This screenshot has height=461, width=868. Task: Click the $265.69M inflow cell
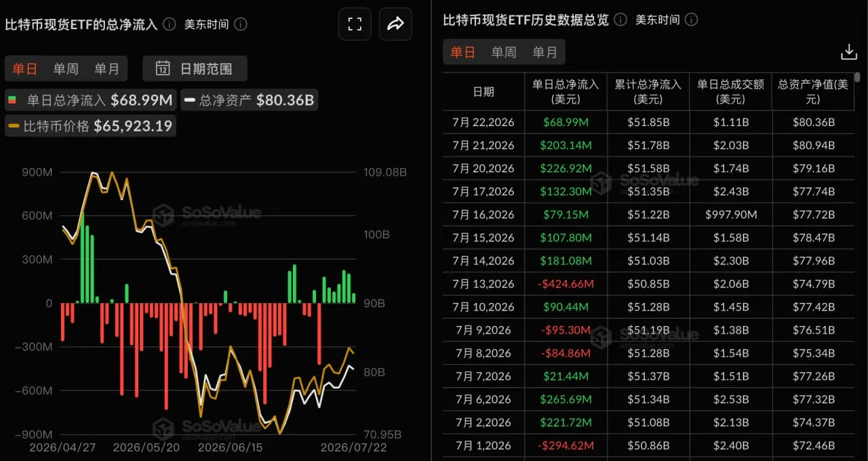click(566, 399)
